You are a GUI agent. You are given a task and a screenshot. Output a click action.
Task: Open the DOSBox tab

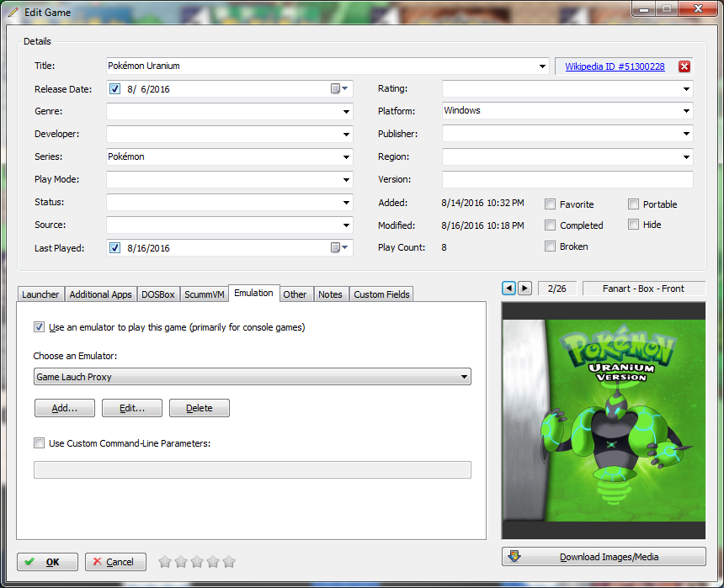(x=158, y=294)
